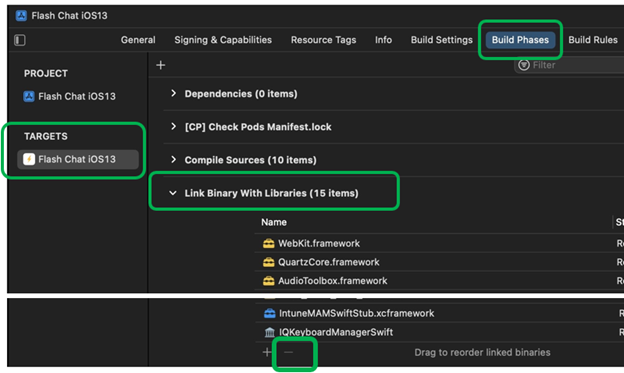The height and width of the screenshot is (373, 624).
Task: Select the IQKeyboardManagerSwift row
Action: tap(439, 332)
